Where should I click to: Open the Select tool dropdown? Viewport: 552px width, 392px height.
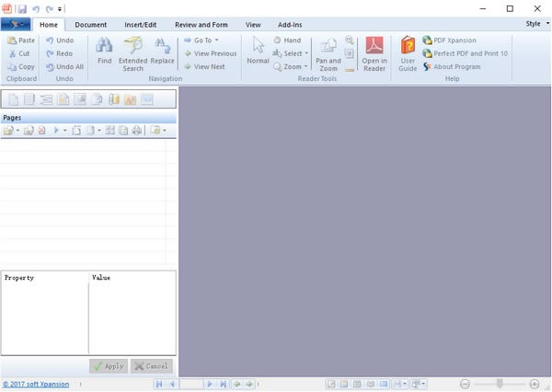click(x=291, y=53)
